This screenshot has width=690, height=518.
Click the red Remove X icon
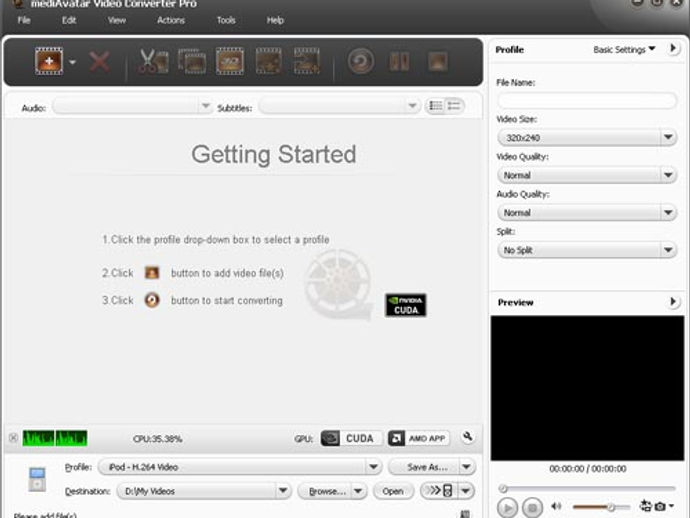[99, 62]
